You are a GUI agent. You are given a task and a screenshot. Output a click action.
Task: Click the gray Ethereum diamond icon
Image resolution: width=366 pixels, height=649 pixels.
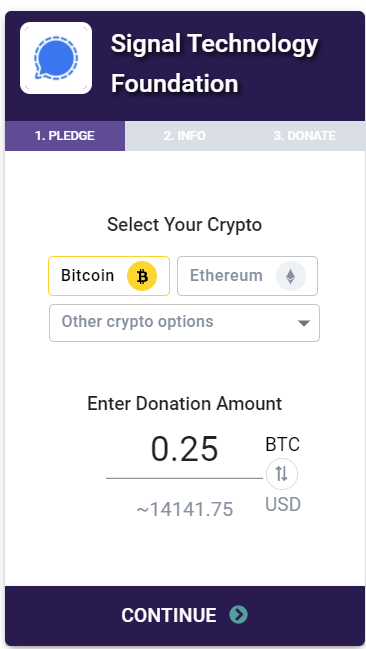tap(291, 276)
